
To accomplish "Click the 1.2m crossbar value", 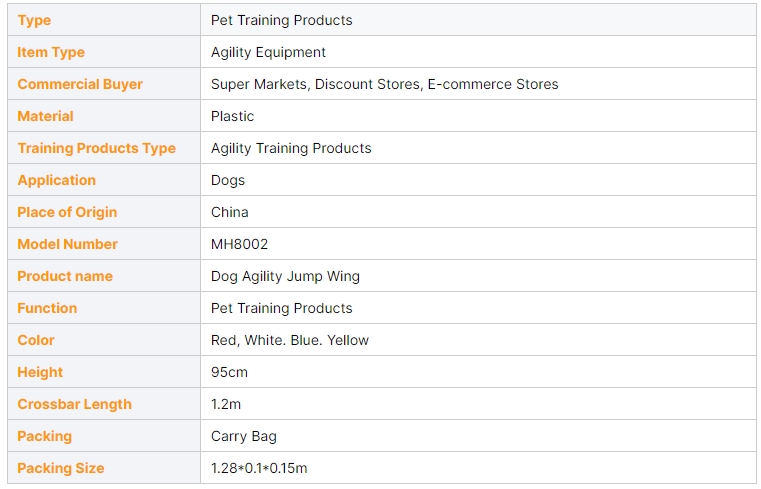I will (x=226, y=404).
